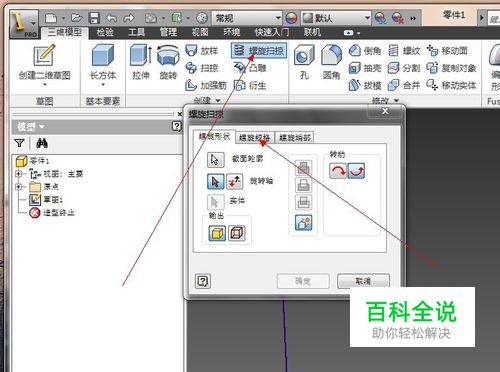Viewport: 500px width, 372px height.
Task: Select the Split (分割) tool
Action: [404, 68]
